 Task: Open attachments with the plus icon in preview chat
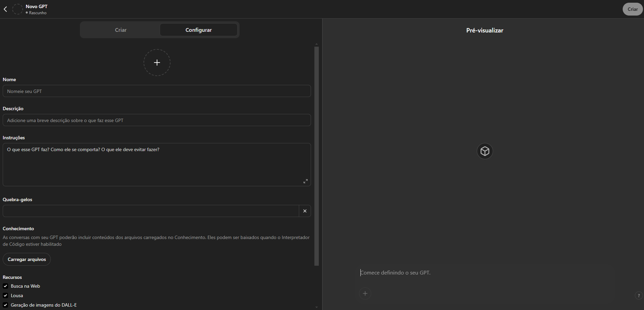click(x=365, y=293)
